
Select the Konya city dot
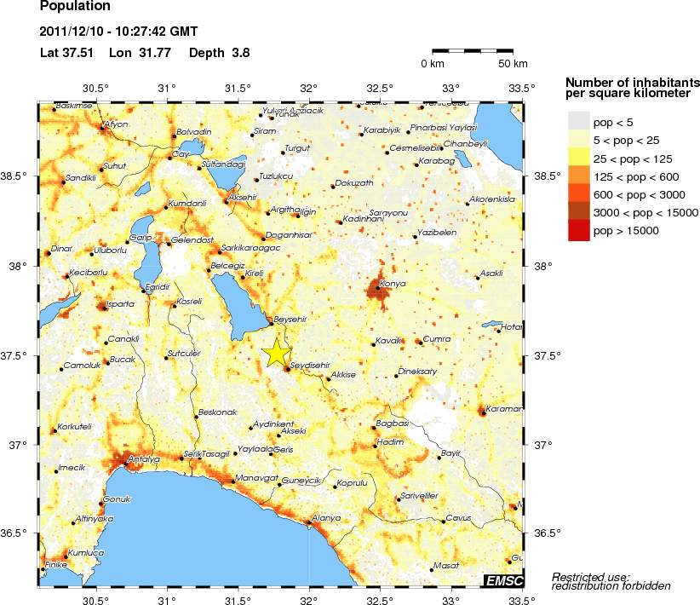point(378,288)
